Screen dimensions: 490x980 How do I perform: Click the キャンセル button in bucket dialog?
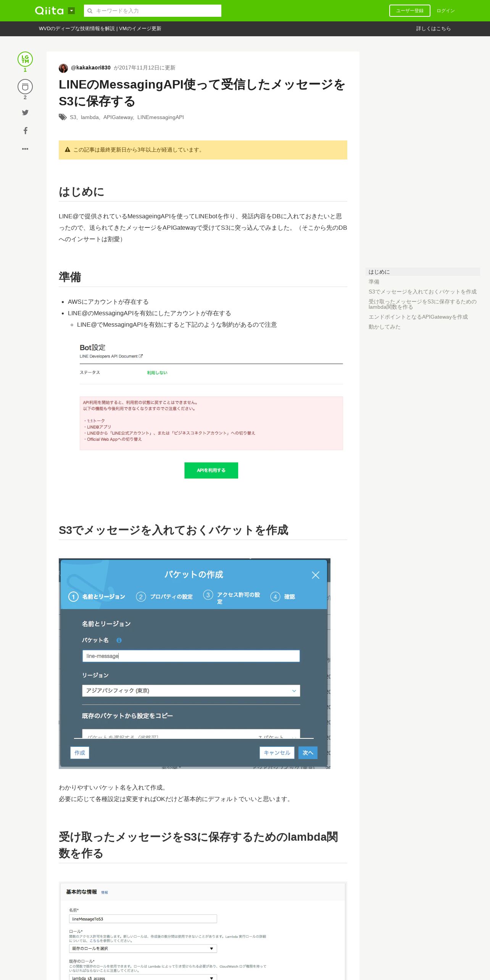(277, 753)
